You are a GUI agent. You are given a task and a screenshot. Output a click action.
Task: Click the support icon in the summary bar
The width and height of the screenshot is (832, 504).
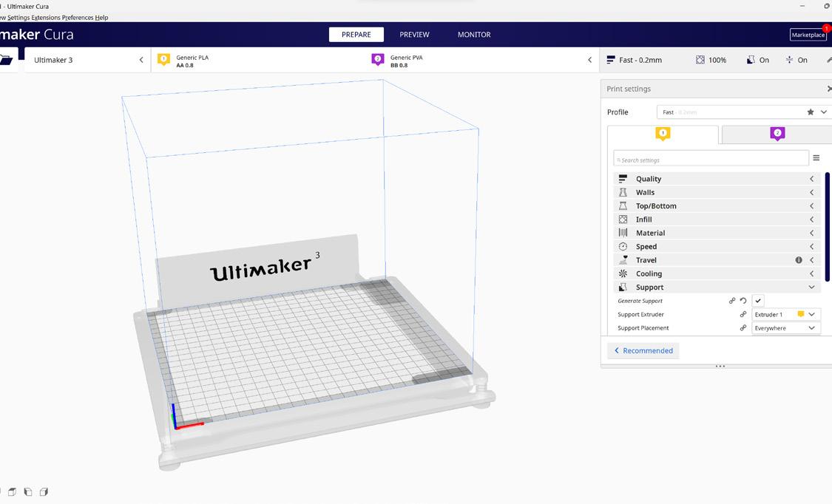tap(751, 60)
